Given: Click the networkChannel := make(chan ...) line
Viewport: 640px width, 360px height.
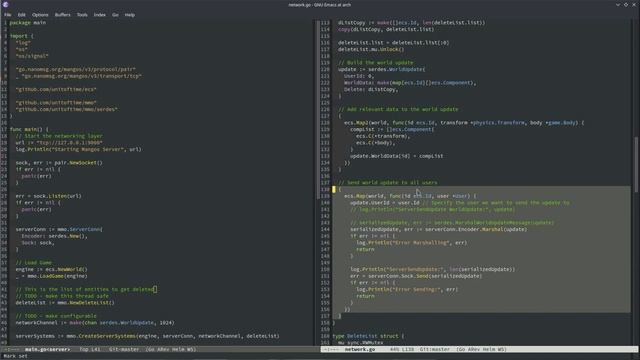Looking at the screenshot, I should click(x=95, y=322).
